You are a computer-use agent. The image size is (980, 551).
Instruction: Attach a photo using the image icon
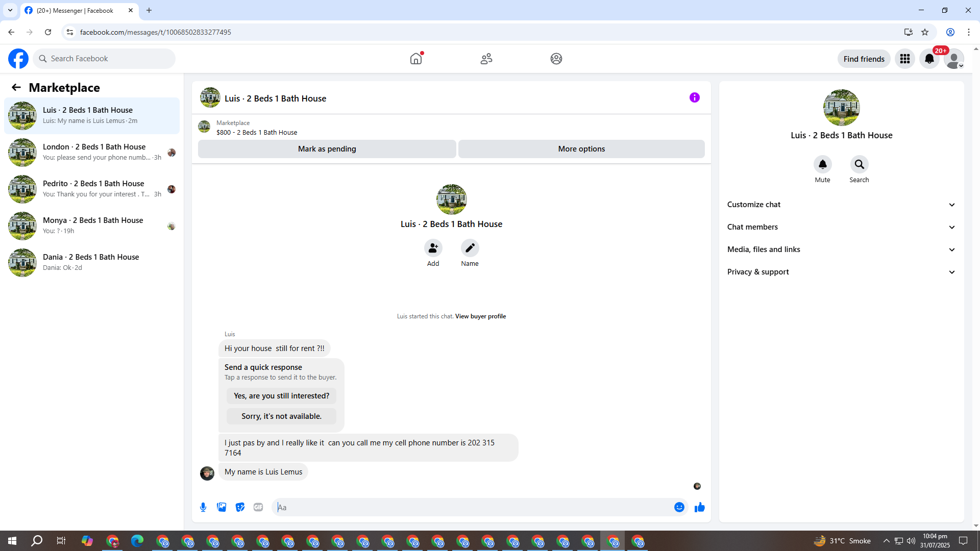[222, 507]
